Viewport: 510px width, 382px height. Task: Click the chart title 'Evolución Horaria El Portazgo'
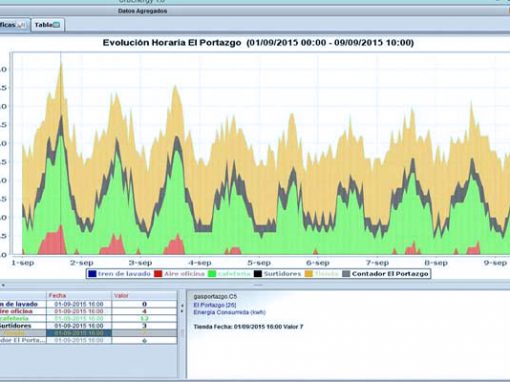172,43
